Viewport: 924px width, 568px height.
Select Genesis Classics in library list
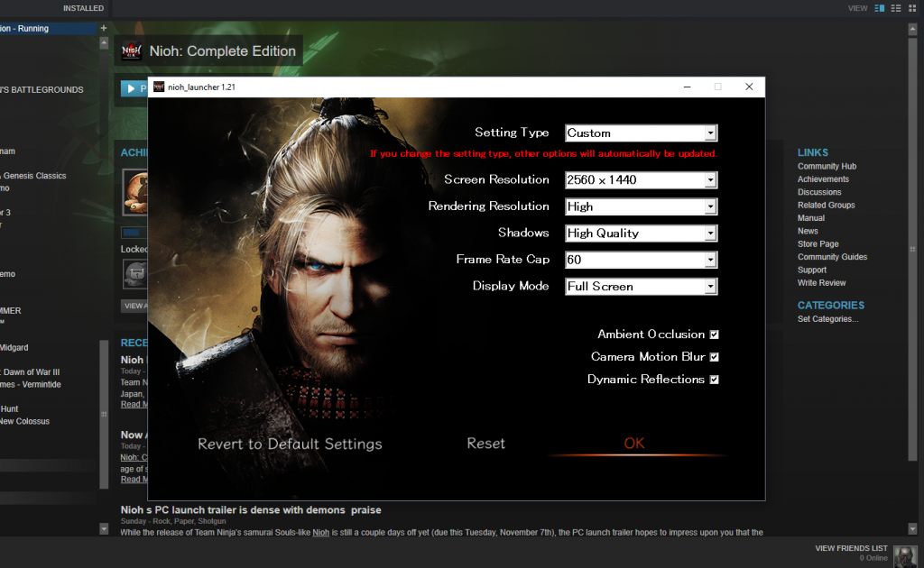pos(33,176)
